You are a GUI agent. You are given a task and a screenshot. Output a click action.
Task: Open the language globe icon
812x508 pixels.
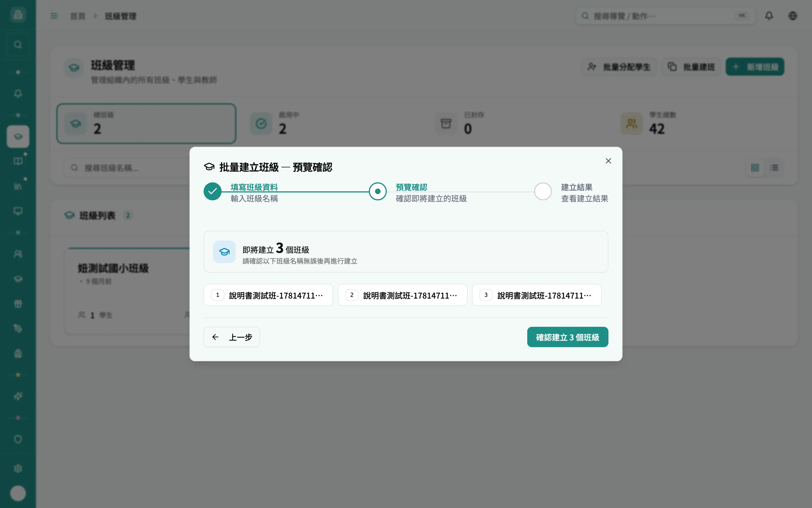[793, 16]
